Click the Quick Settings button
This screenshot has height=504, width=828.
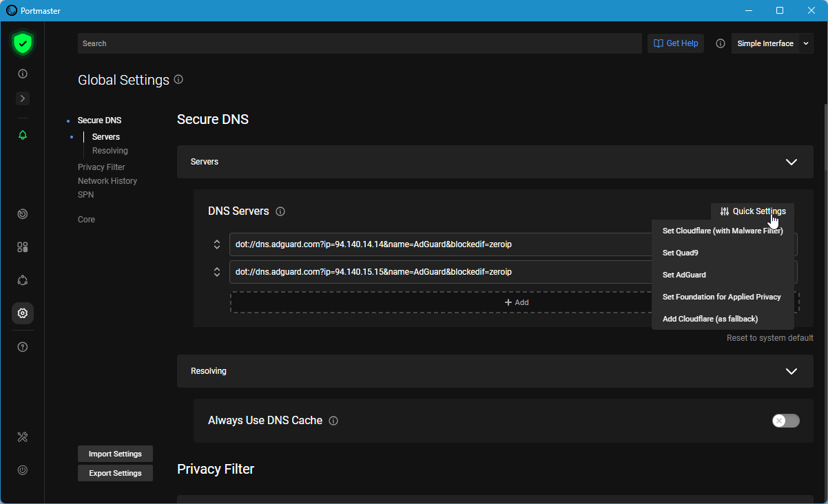(x=752, y=211)
